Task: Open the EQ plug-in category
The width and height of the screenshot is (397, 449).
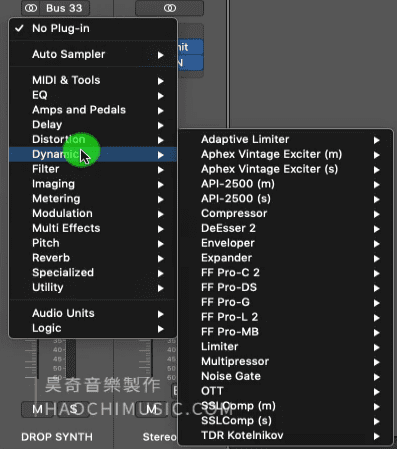Action: (93, 95)
